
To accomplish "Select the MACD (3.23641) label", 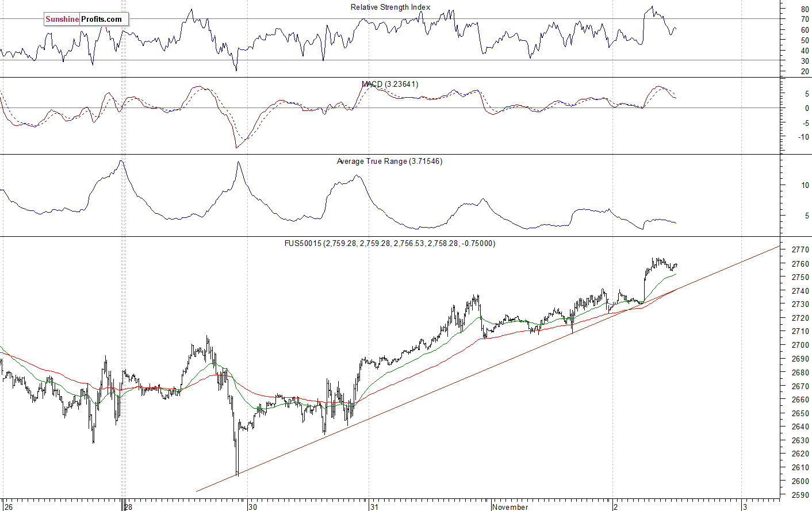I will (390, 84).
